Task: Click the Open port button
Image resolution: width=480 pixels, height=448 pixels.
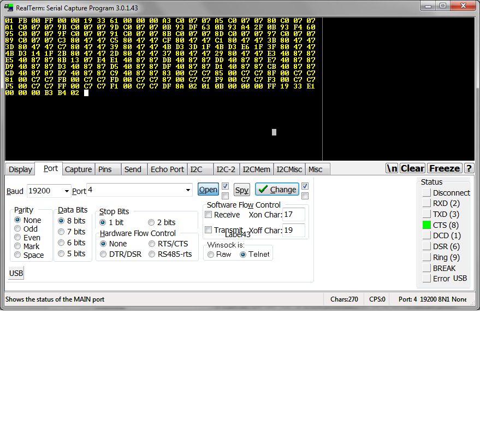Action: pyautogui.click(x=208, y=190)
